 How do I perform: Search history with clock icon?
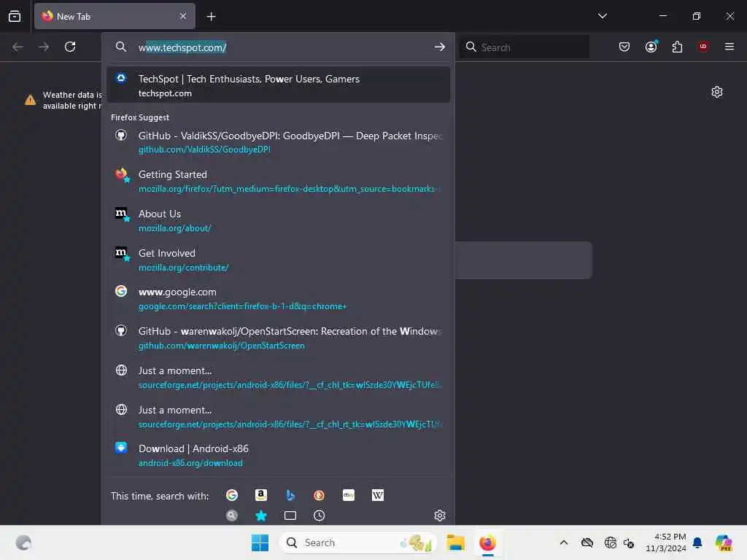(320, 516)
